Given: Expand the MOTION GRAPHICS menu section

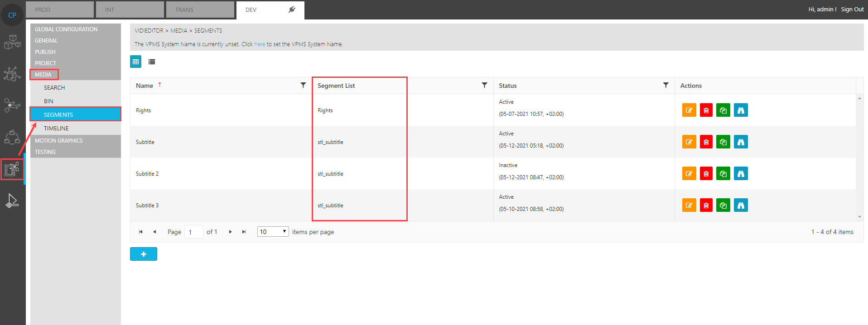Looking at the screenshot, I should [x=59, y=141].
